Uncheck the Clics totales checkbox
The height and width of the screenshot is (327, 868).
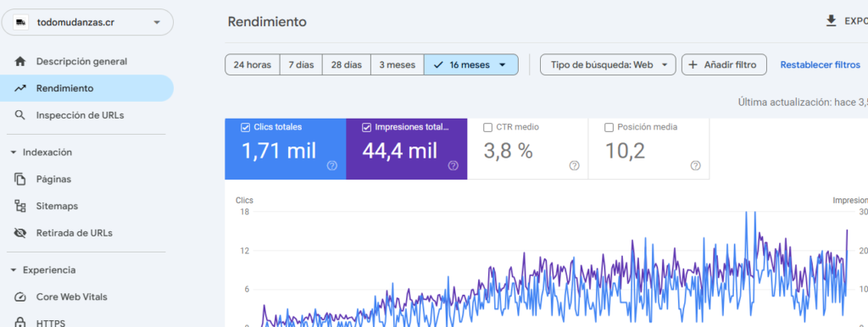pyautogui.click(x=246, y=127)
